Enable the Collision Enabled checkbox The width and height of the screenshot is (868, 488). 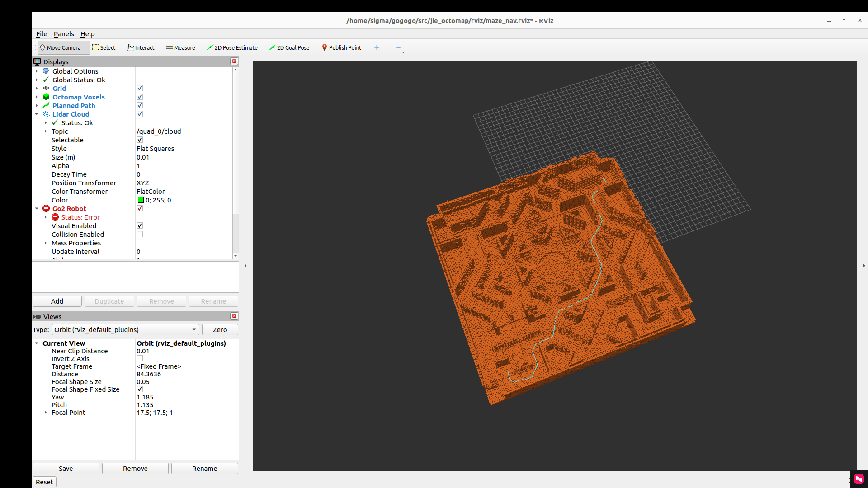(140, 234)
